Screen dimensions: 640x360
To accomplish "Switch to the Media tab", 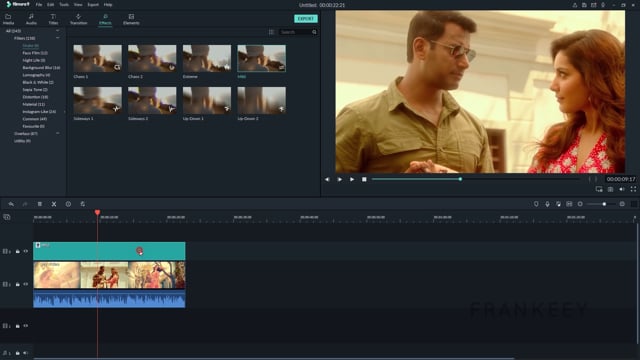I will click(x=8, y=19).
